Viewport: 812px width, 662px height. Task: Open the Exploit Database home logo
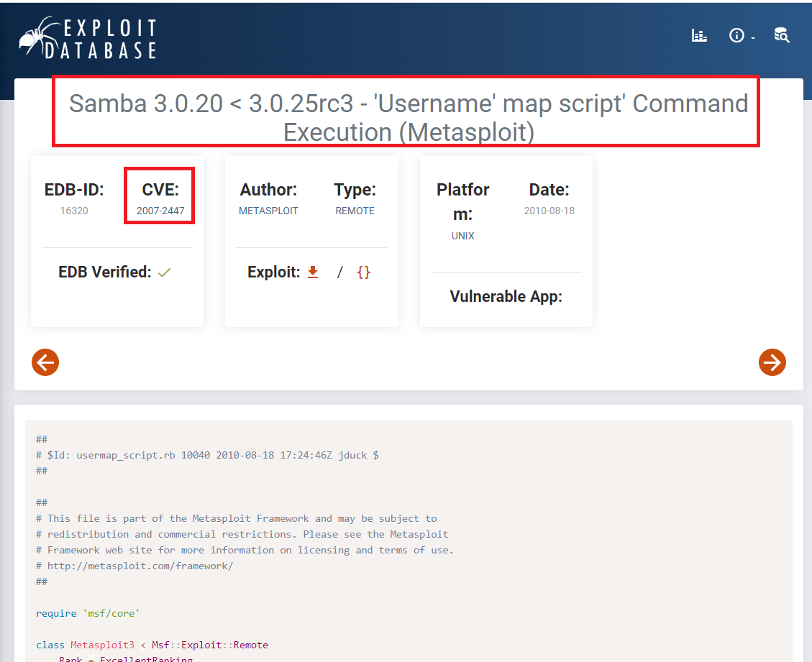tap(88, 38)
